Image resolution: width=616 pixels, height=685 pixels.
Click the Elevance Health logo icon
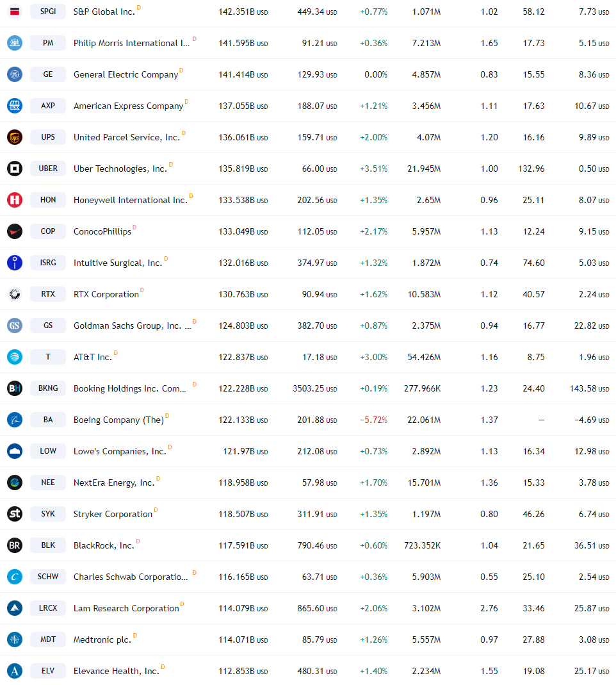15,671
